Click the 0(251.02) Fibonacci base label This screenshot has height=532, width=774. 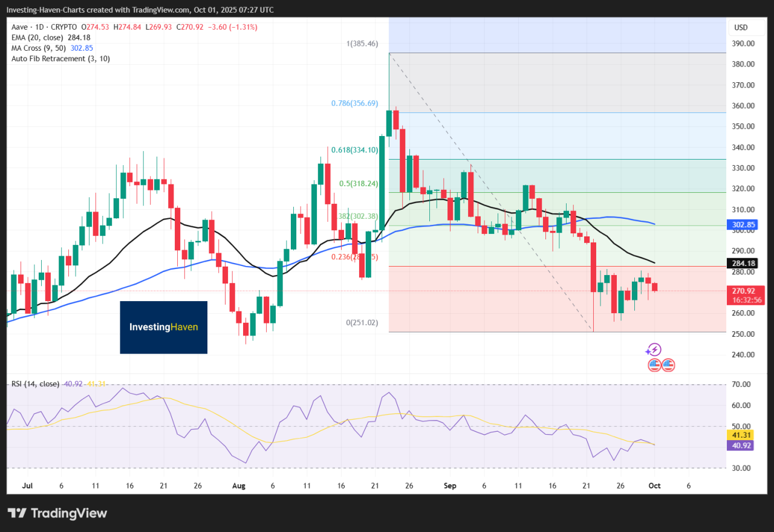(x=362, y=323)
